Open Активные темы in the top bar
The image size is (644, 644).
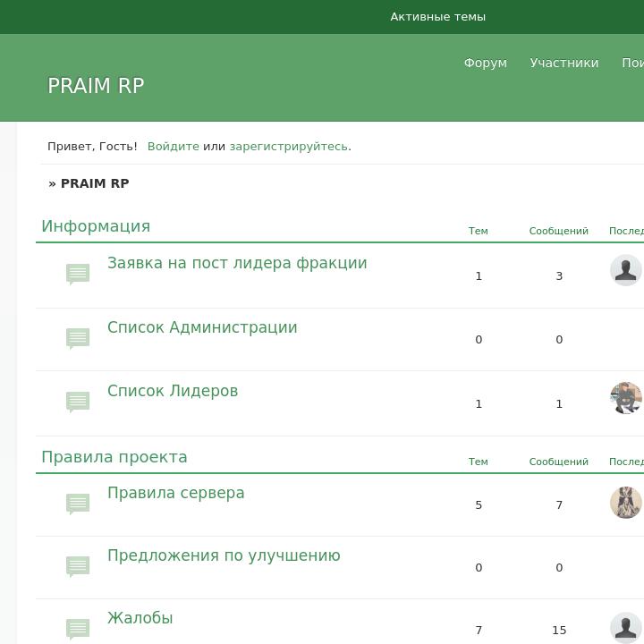tap(437, 17)
